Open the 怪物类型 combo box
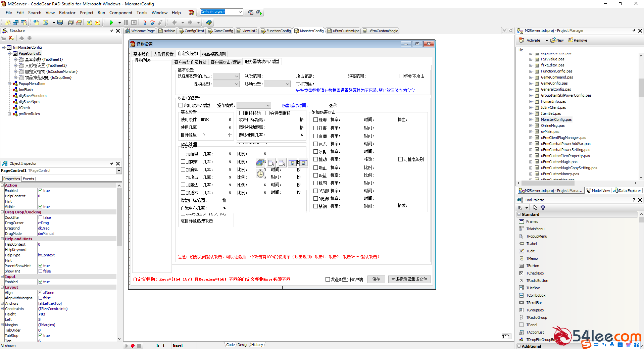Screen dimensions: 644x349 click(226, 84)
